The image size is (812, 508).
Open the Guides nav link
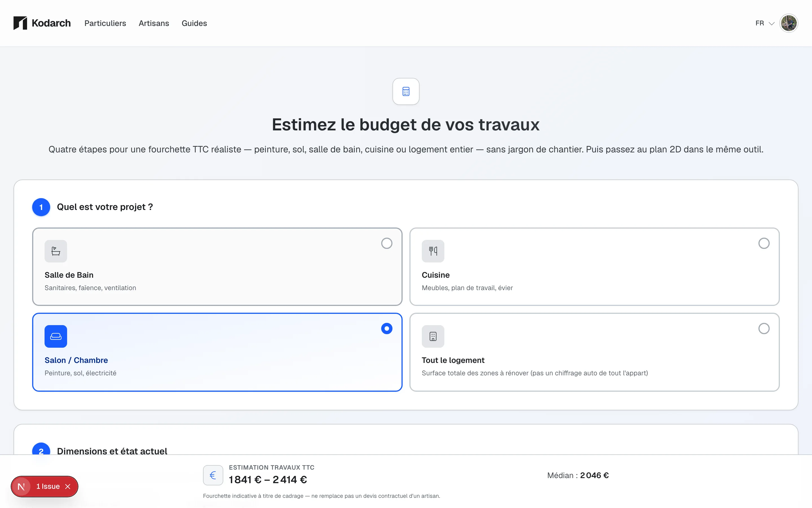194,23
